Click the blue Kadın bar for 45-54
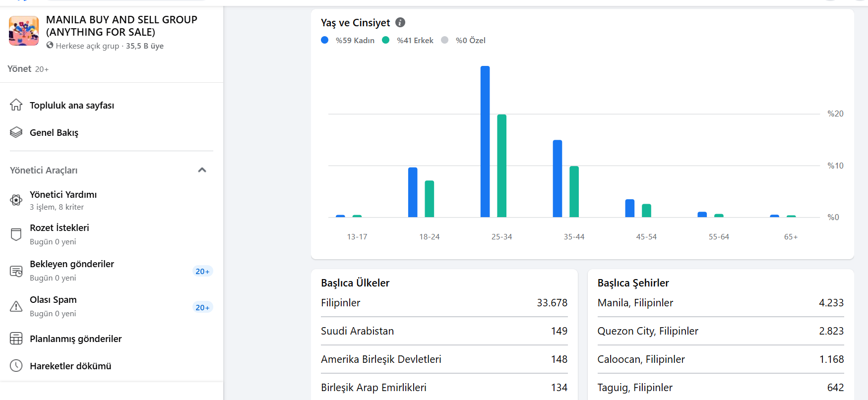This screenshot has width=868, height=400. pyautogui.click(x=630, y=208)
